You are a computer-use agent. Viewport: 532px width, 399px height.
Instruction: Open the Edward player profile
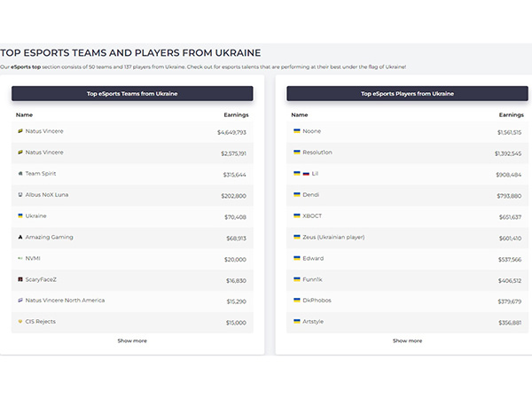(x=313, y=258)
